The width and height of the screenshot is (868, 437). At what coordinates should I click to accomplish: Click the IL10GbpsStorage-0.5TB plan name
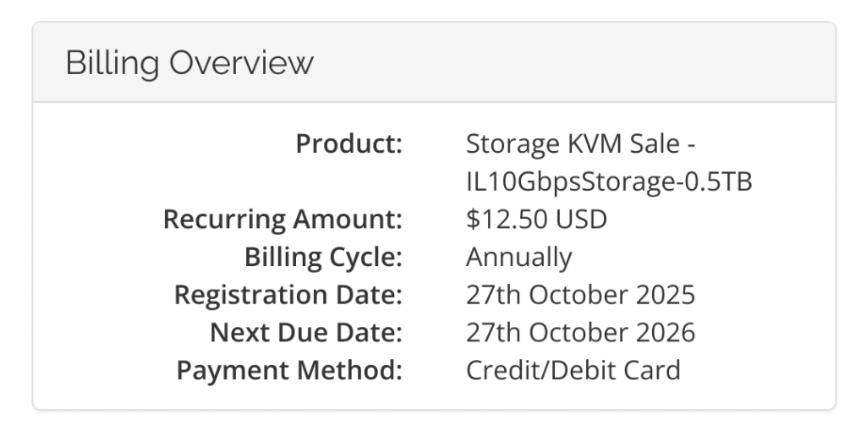click(609, 181)
